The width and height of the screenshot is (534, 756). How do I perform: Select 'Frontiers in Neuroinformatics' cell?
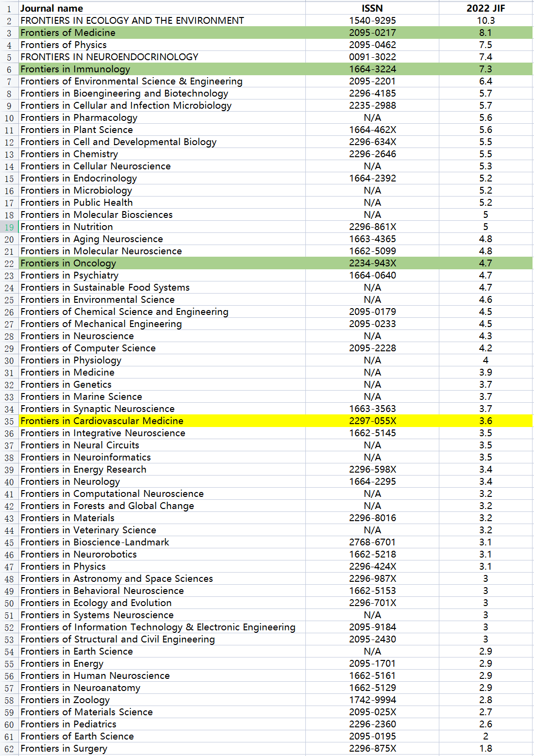point(162,457)
